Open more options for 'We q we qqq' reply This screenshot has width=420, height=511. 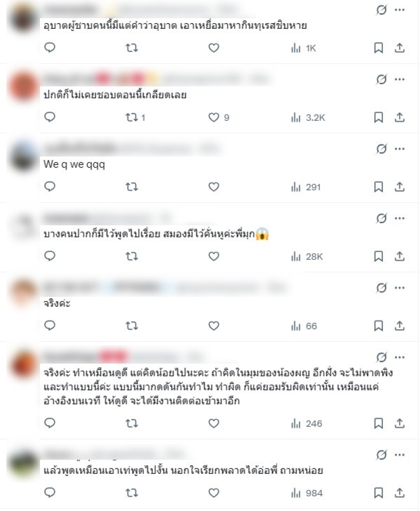[x=400, y=149]
